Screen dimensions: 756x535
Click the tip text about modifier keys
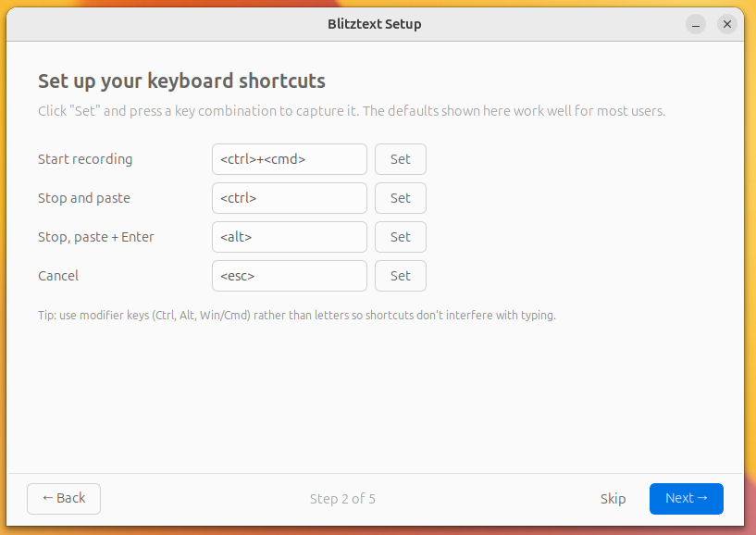pos(297,315)
